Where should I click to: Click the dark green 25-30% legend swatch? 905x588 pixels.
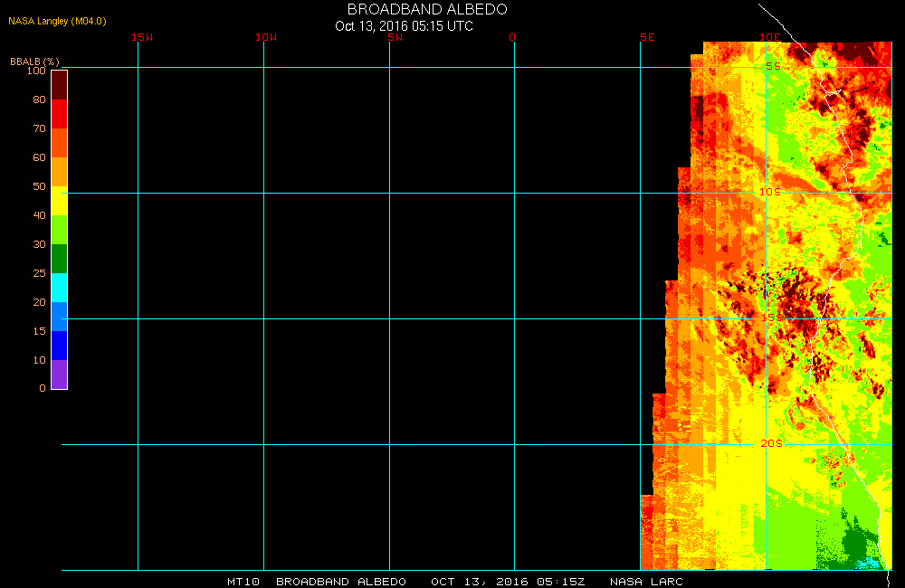click(x=59, y=259)
